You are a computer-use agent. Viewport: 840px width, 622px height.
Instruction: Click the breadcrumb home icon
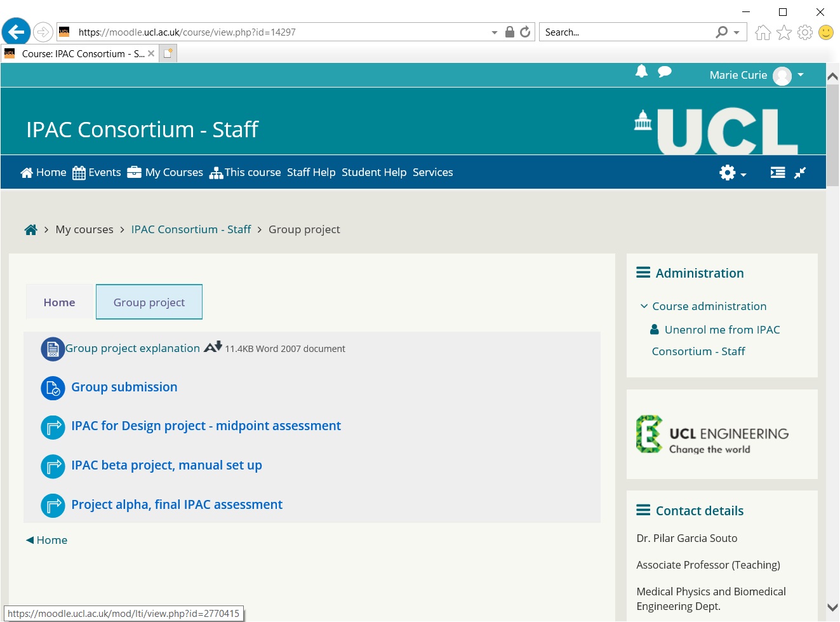[x=30, y=229]
